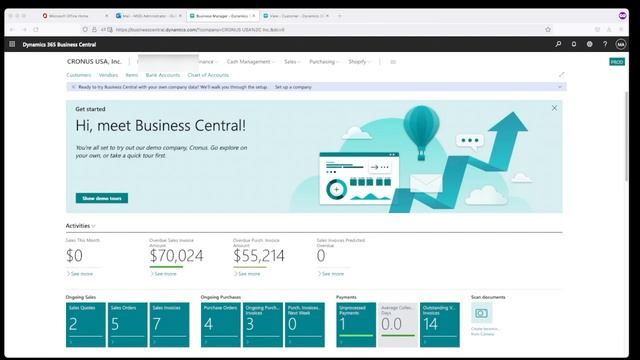
Task: Click the $70,024 overdue sales amount
Action: 176,256
